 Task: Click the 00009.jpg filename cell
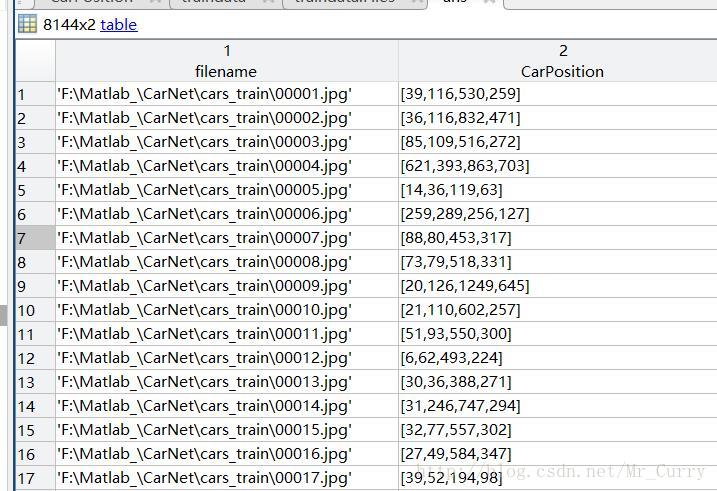227,286
